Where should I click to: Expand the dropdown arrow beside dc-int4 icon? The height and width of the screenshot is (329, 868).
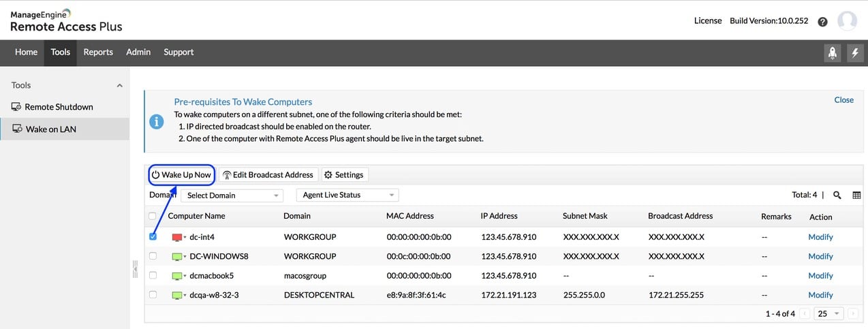pos(185,238)
